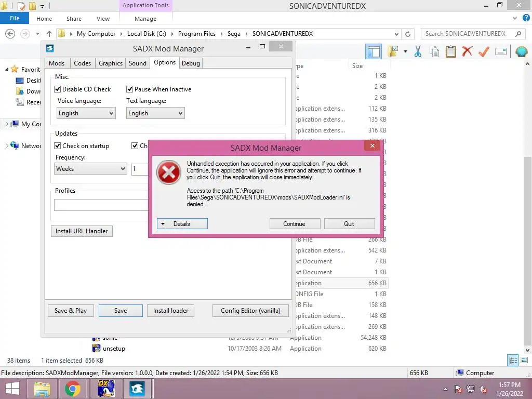The image size is (532, 399).
Task: Click Continue in the error dialog
Action: pyautogui.click(x=295, y=223)
